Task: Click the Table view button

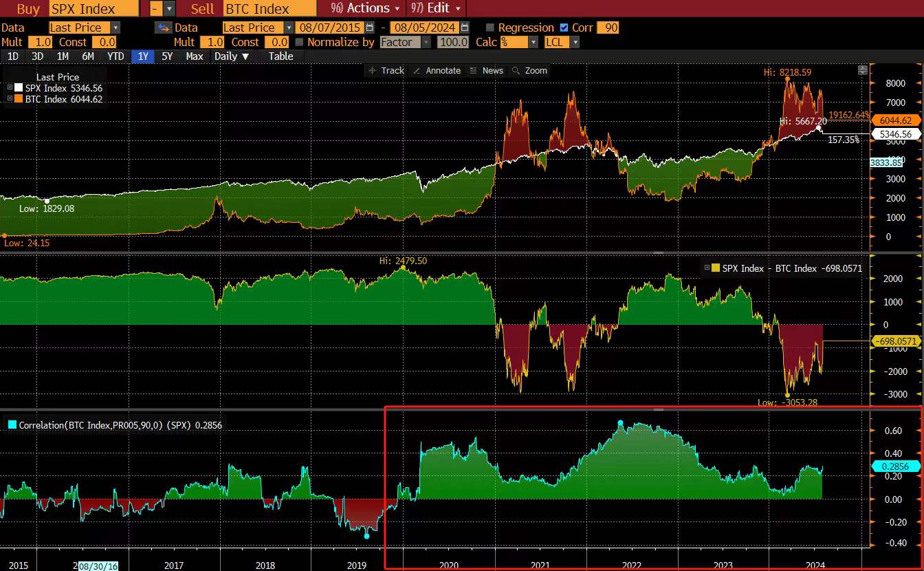Action: point(280,56)
